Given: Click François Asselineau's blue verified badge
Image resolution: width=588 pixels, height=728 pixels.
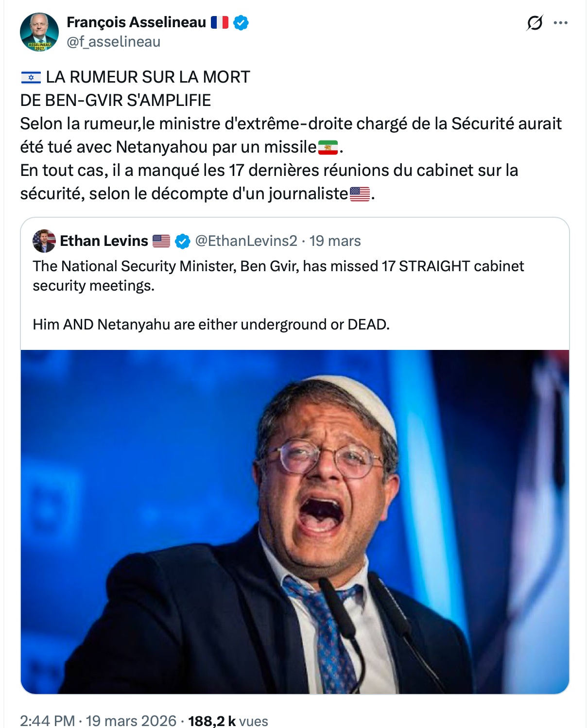Looking at the screenshot, I should (x=241, y=22).
